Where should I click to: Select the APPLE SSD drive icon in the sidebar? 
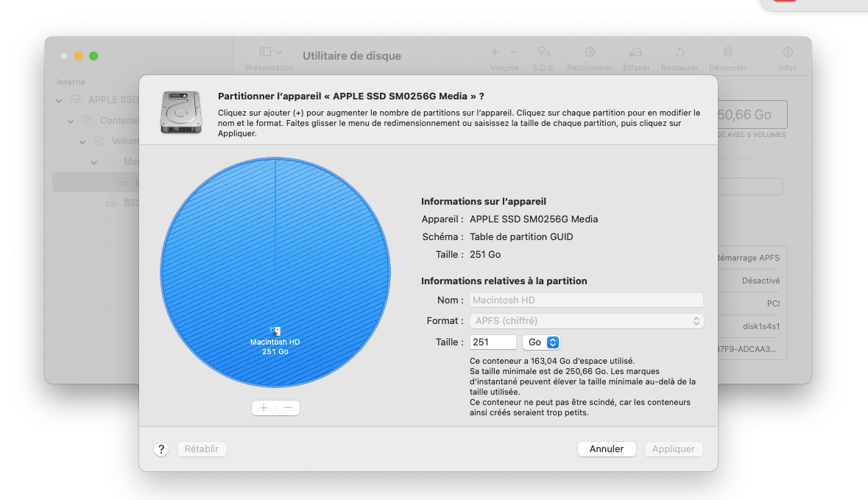[76, 99]
